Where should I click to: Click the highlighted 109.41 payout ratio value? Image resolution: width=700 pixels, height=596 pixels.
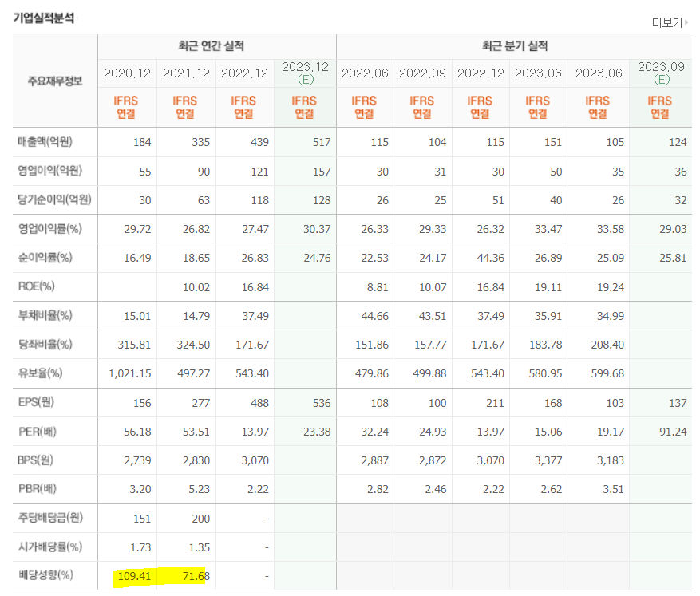(x=134, y=576)
